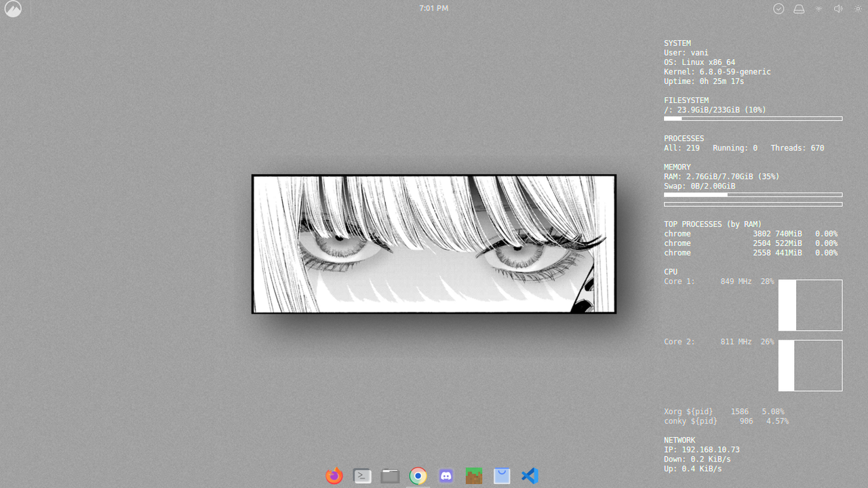Screen dimensions: 868x488
Task: Open the brightness sun indicator
Action: (858, 9)
